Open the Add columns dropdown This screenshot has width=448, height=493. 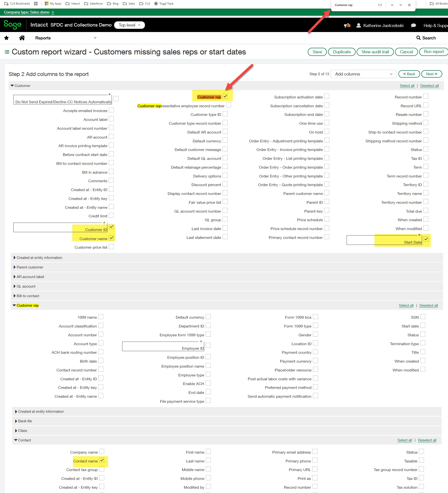point(363,74)
